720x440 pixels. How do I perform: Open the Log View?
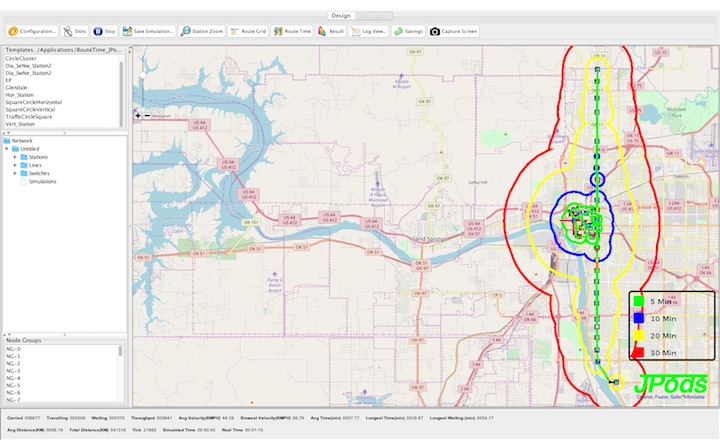pos(369,31)
